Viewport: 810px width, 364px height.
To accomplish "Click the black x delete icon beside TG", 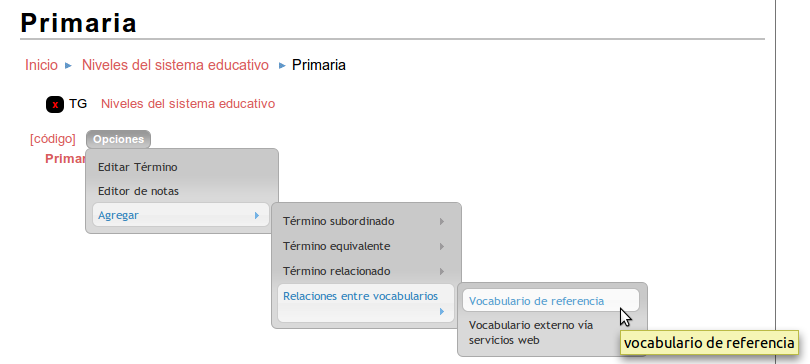I will pos(55,104).
